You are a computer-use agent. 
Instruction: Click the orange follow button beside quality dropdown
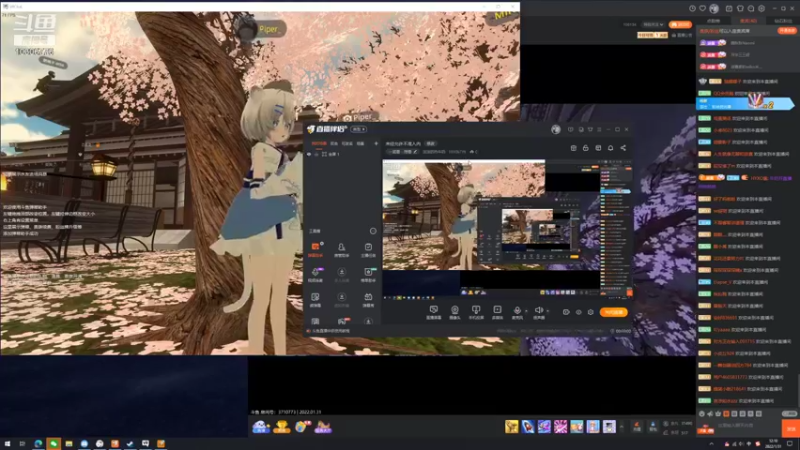coord(680,24)
